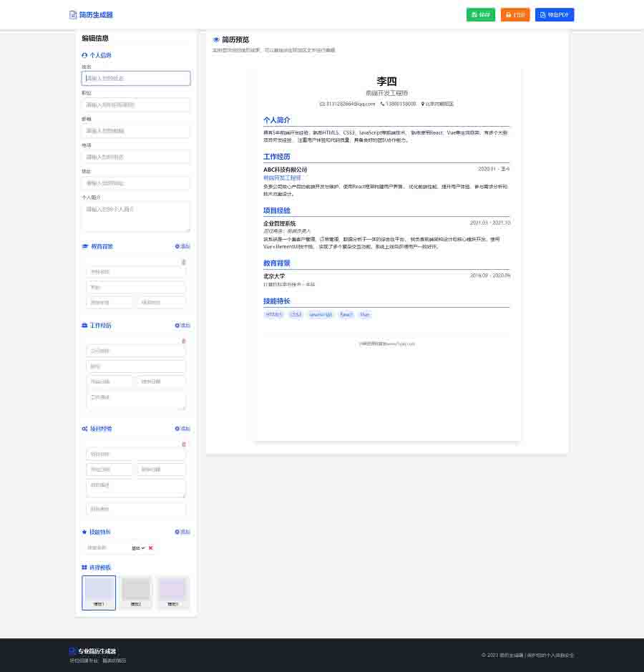This screenshot has width=644, height=672.
Task: Focus the 姓名 name input field
Action: click(x=136, y=78)
